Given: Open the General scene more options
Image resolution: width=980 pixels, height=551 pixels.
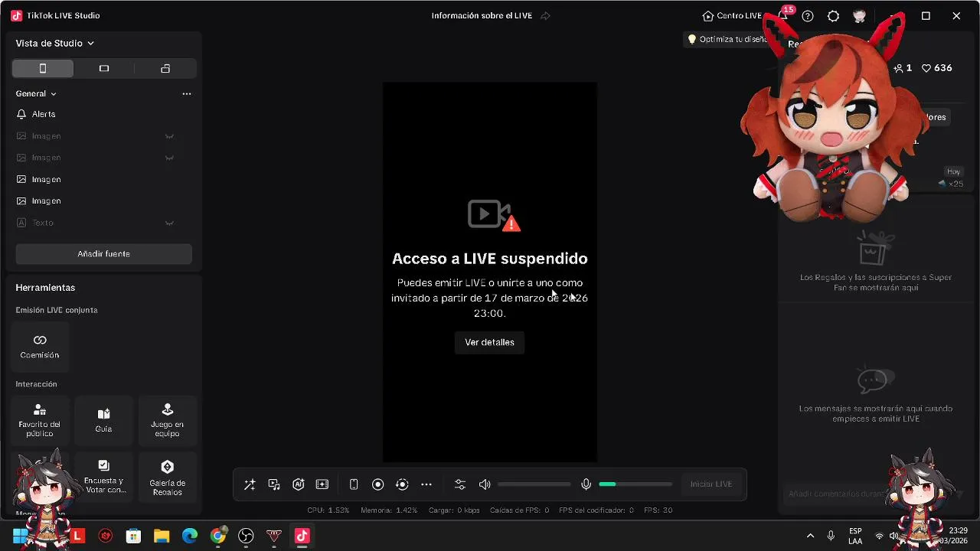Looking at the screenshot, I should coord(186,93).
